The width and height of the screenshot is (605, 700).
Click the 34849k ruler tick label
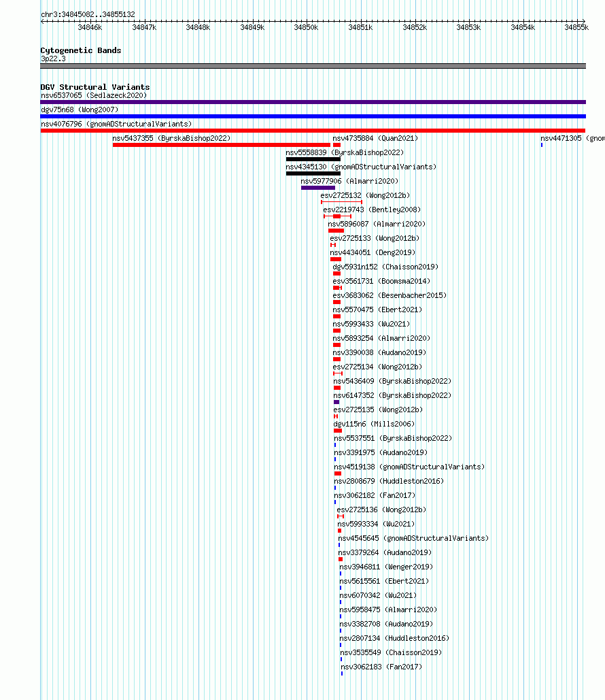click(252, 27)
